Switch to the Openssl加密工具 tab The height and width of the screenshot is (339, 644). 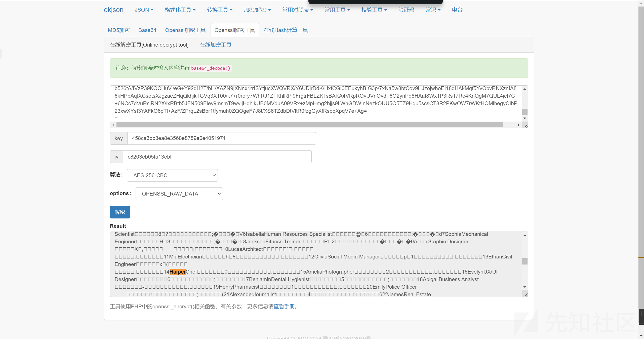tap(185, 30)
